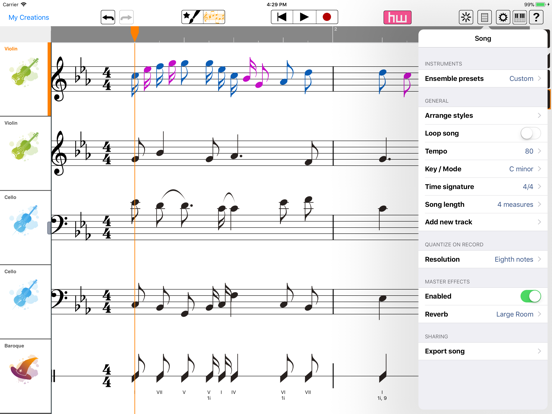Rewind to song start

(282, 17)
